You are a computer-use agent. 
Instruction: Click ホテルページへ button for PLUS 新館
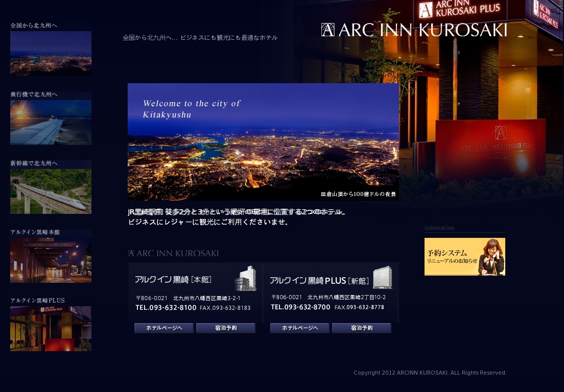coord(300,328)
